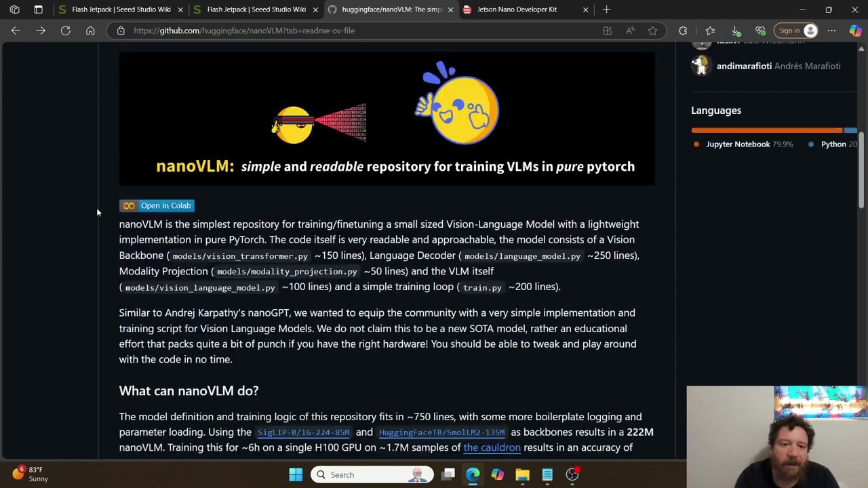Click the models/language_model.py code text
This screenshot has height=488, width=868.
522,256
